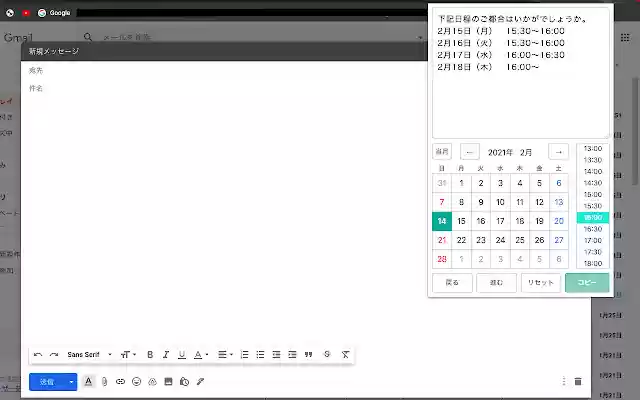Redo the last edit in compose toolbar
Screen dimensions: 640x400
point(54,355)
